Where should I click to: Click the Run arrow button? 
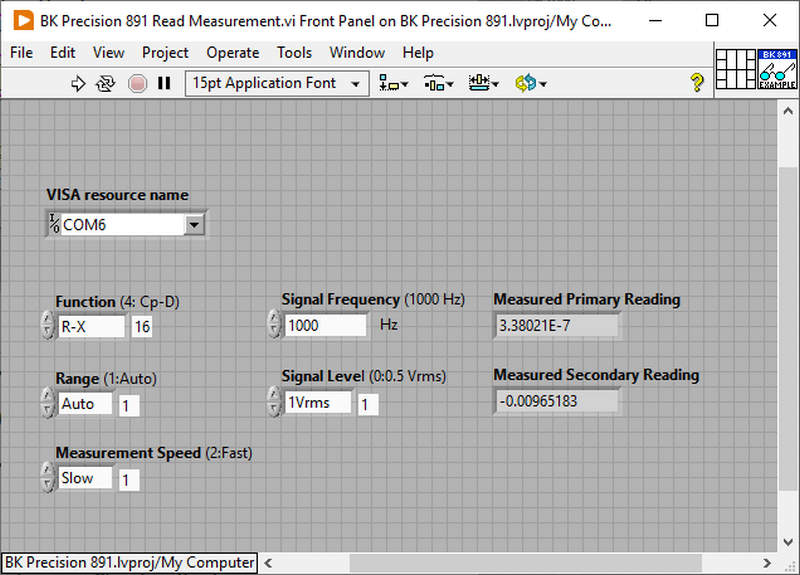click(78, 83)
